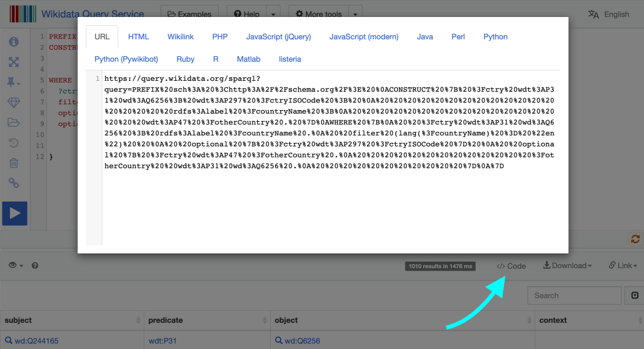This screenshot has height=349, width=644.
Task: Open the Matlab code tab
Action: pos(248,59)
